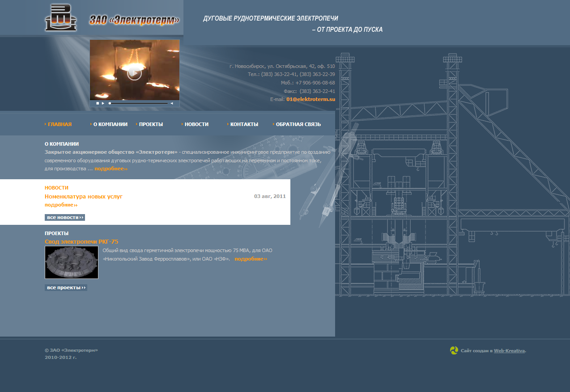Stop the video with the square button
Screen dimensions: 570x392
[x=98, y=103]
